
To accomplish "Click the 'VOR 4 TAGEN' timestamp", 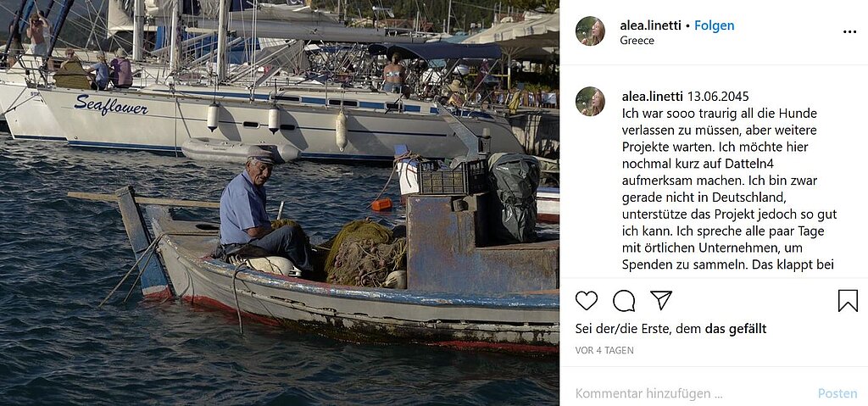I will point(604,351).
